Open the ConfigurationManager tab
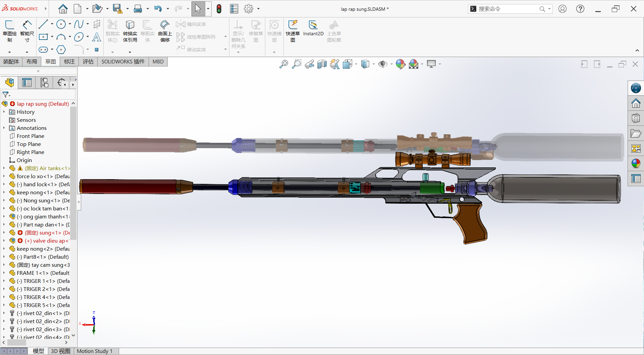This screenshot has width=644, height=355. [44, 83]
